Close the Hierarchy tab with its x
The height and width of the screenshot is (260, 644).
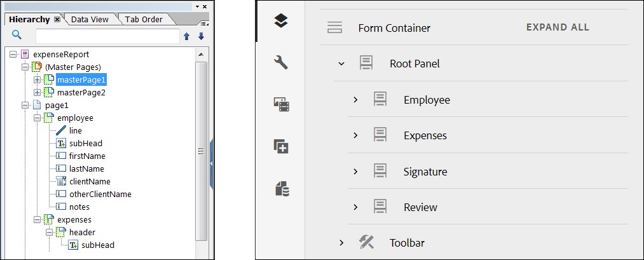click(x=57, y=19)
